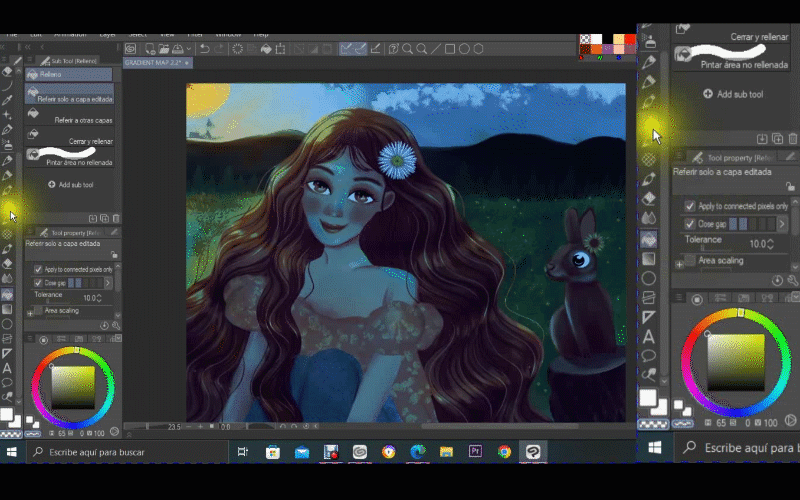The image size is (800, 500).
Task: Enable the Area scaling checkbox in the right panel
Action: (689, 260)
